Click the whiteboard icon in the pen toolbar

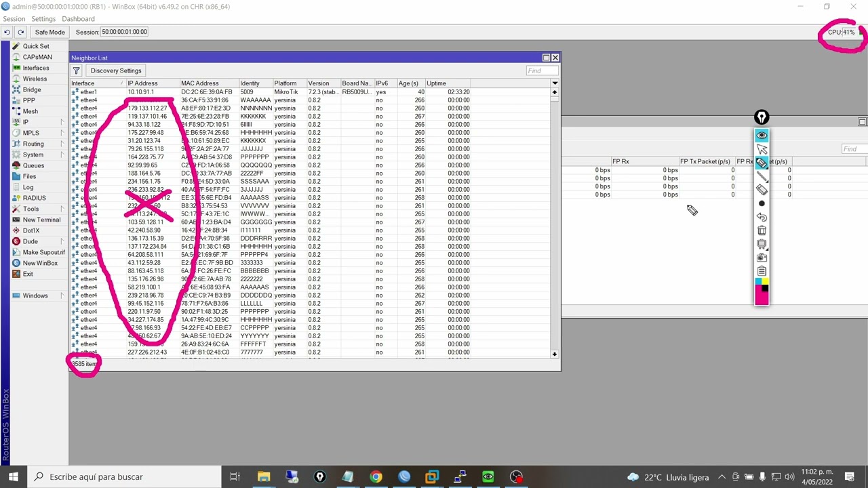click(762, 244)
